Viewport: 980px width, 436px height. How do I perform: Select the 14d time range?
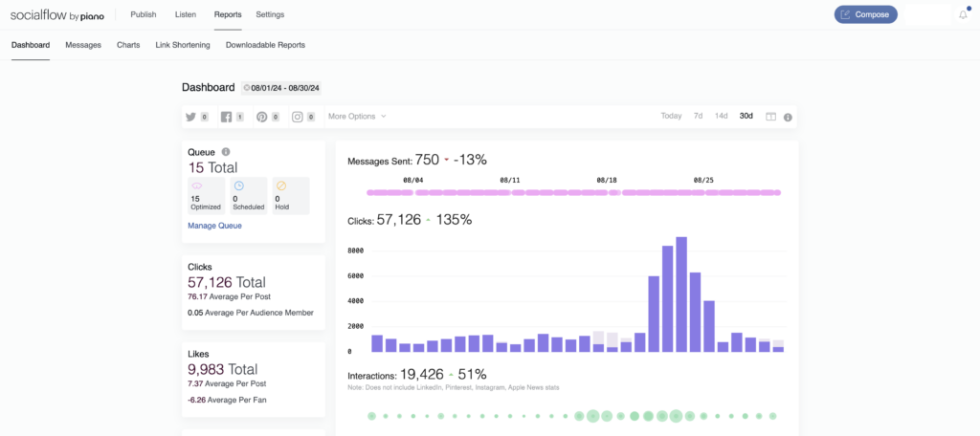coord(722,117)
